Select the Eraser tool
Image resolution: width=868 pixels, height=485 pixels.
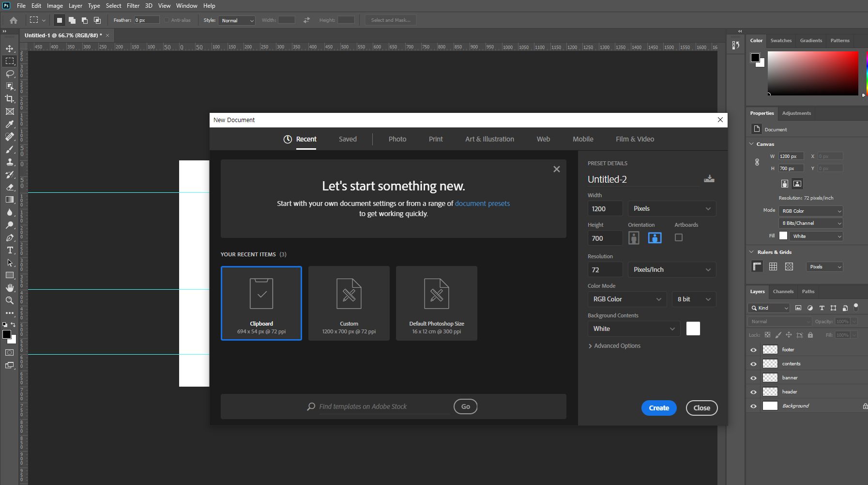coord(10,187)
